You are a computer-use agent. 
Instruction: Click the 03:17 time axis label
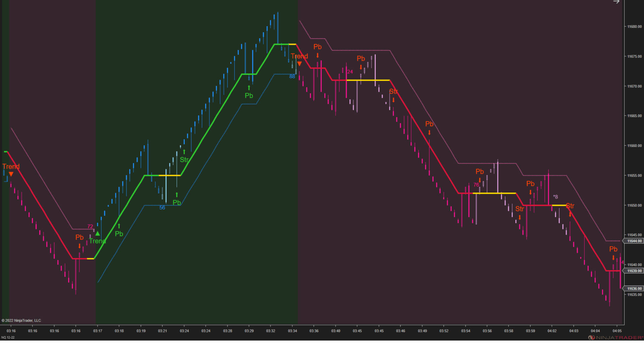pyautogui.click(x=98, y=331)
